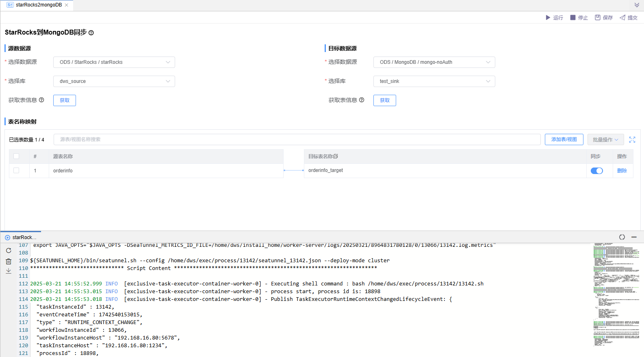Image resolution: width=644 pixels, height=357 pixels.
Task: Click the trash clear-log icon
Action: 9,261
